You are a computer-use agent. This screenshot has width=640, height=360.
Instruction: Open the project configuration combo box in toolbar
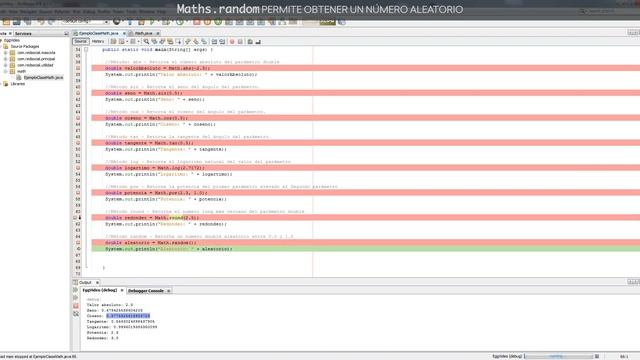(85, 22)
